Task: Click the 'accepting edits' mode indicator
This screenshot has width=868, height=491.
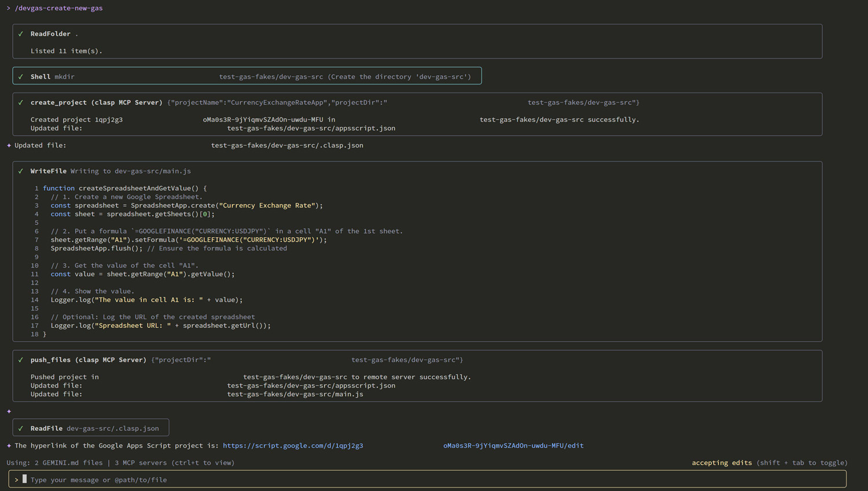Action: [x=722, y=463]
